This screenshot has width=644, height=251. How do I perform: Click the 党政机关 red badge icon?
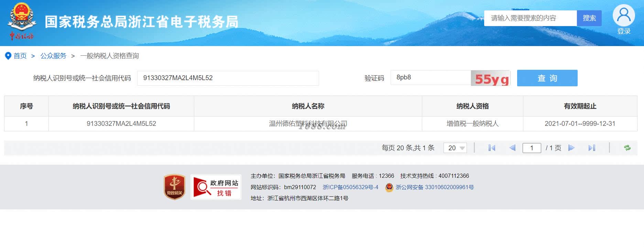(174, 187)
